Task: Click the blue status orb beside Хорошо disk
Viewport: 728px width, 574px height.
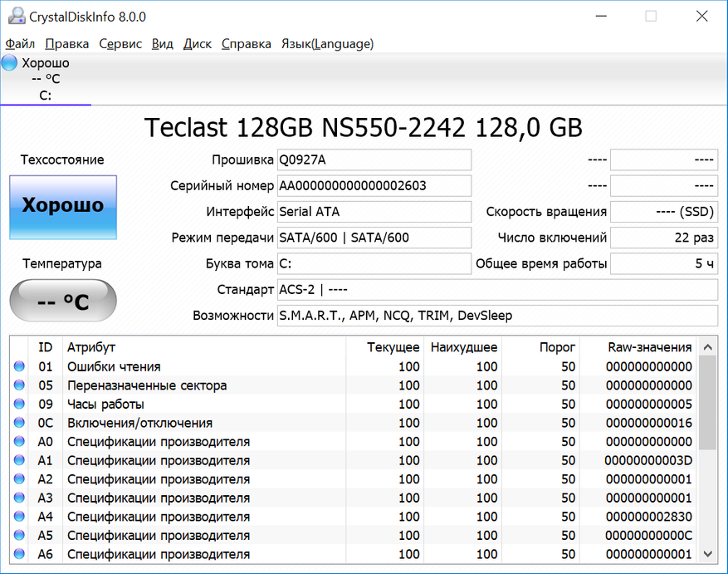Action: [10, 63]
